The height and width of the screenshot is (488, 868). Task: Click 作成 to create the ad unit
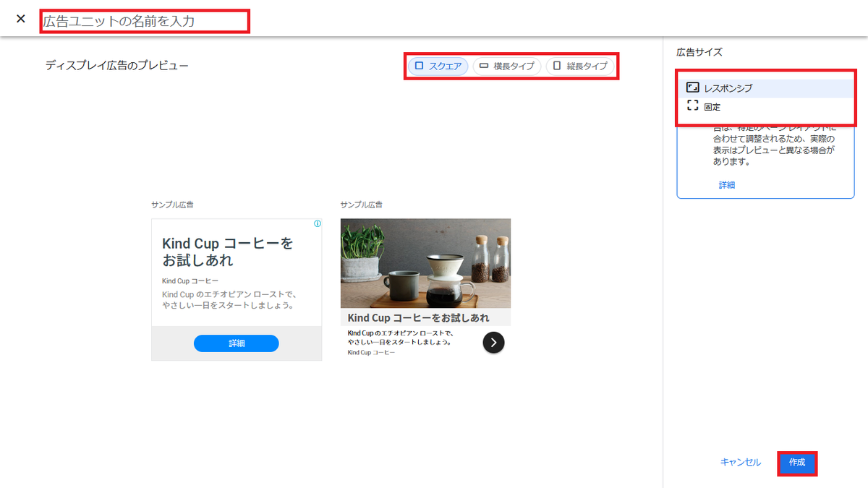coord(797,462)
